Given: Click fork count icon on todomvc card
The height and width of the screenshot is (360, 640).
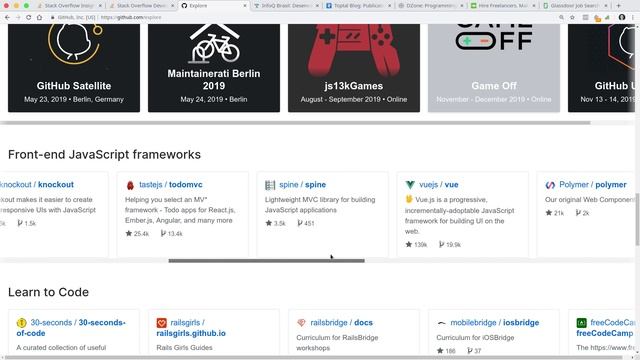Looking at the screenshot, I should (163, 233).
